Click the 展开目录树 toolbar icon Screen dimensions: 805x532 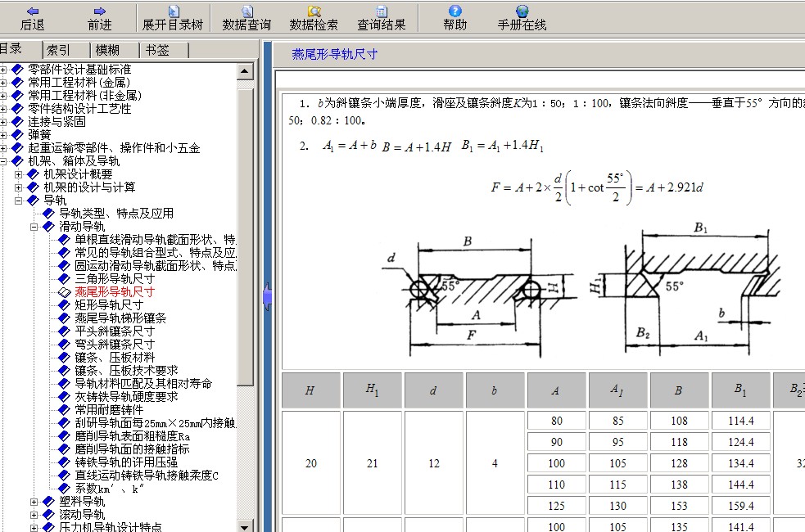coord(174,11)
